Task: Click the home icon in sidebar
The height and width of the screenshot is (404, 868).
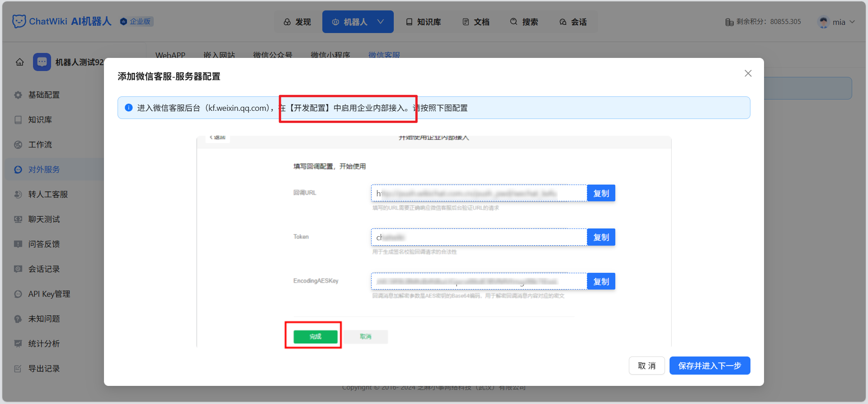Action: click(20, 62)
